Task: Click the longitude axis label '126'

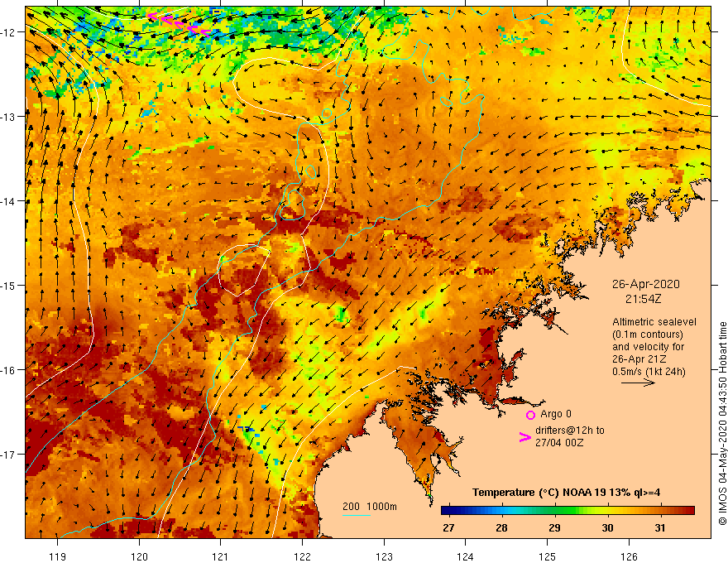Action: [x=629, y=556]
